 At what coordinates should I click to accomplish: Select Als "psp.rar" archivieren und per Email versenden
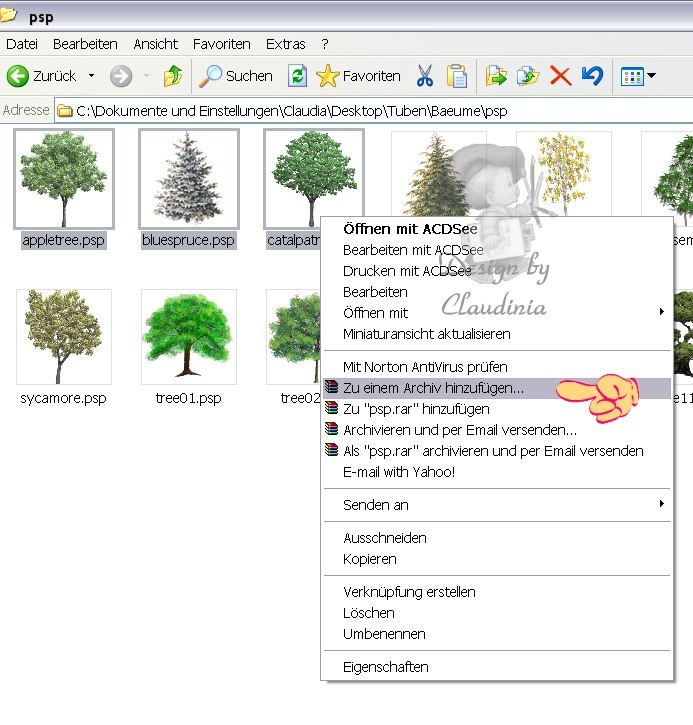coord(497,451)
